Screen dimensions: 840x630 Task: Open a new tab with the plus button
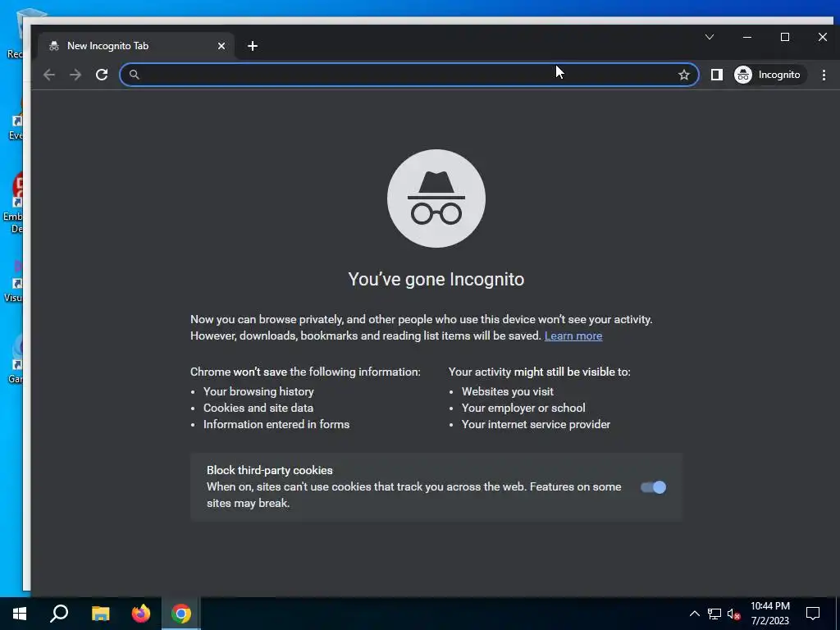tap(253, 46)
